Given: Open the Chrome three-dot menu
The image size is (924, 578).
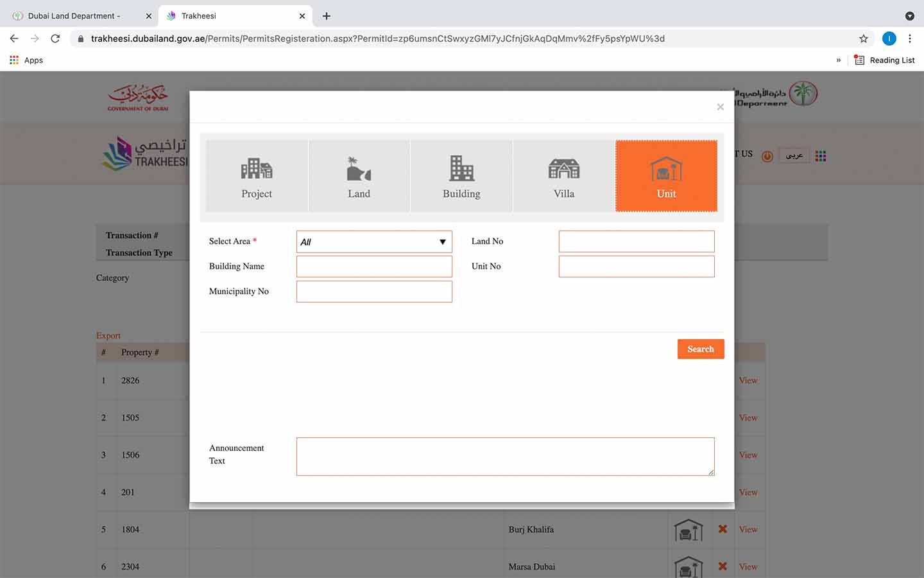Looking at the screenshot, I should (909, 39).
